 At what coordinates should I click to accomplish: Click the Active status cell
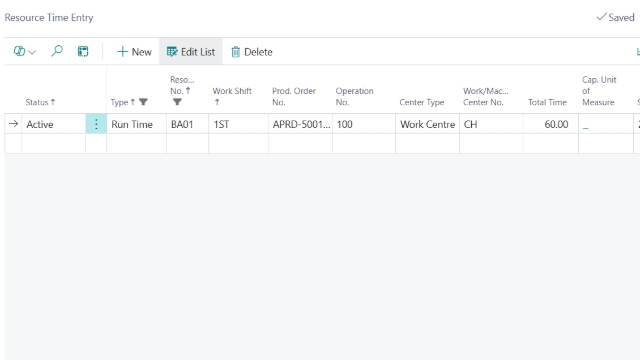point(53,124)
